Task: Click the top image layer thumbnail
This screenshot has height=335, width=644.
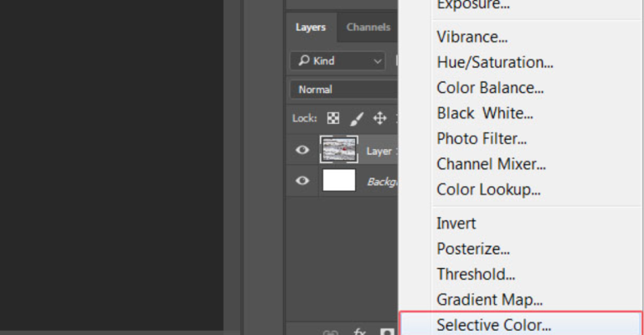Action: [x=338, y=151]
